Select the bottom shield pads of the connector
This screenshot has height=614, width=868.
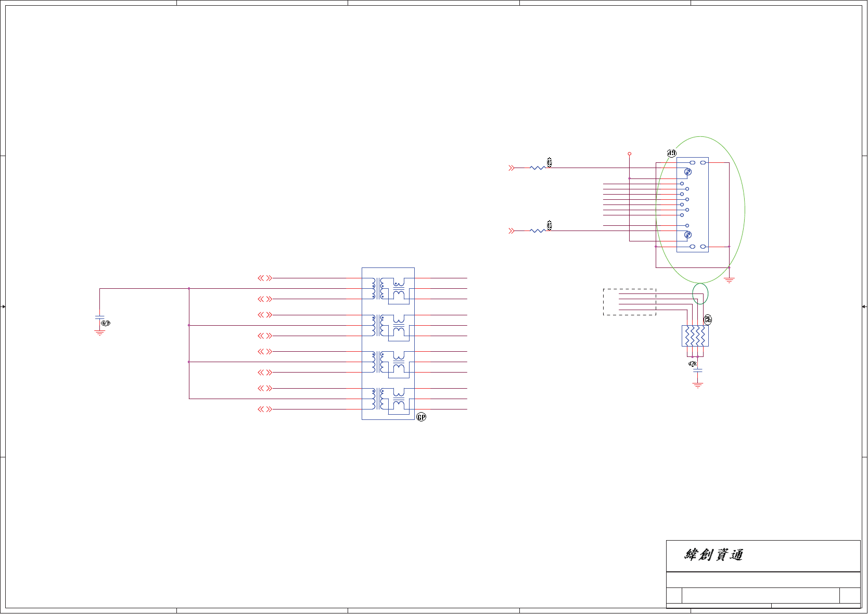[x=698, y=247]
